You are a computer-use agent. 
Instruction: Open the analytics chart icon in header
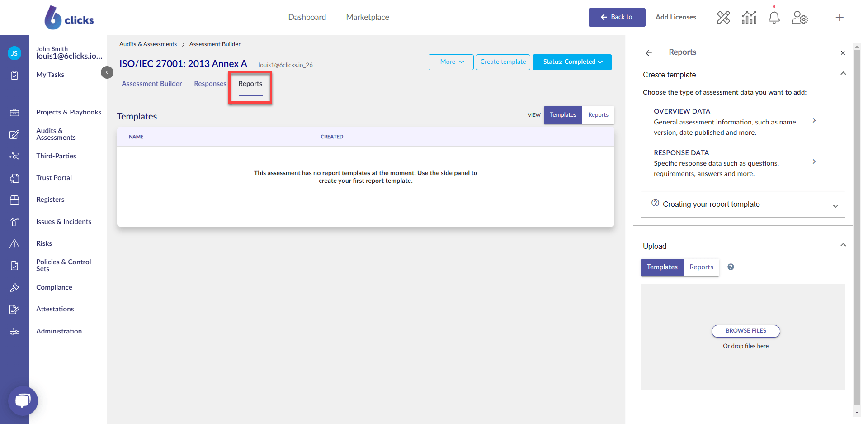[x=749, y=18]
